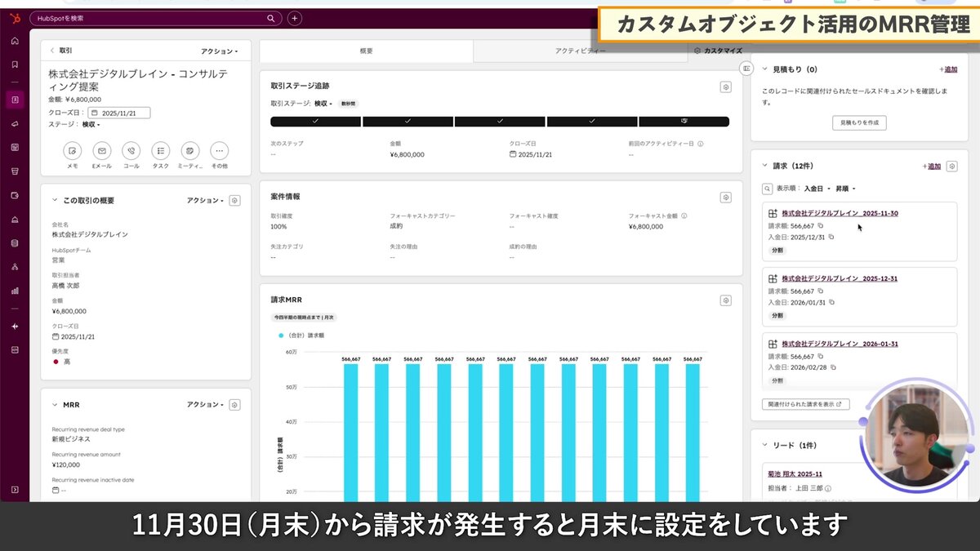980x551 pixels.
Task: Select the メモ (note) icon
Action: [72, 152]
